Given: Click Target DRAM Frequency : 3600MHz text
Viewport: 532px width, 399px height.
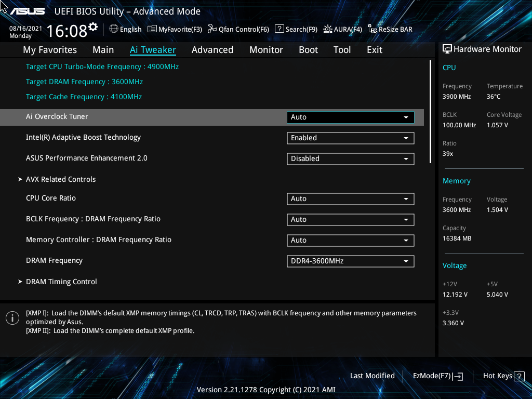Looking at the screenshot, I should [x=84, y=82].
